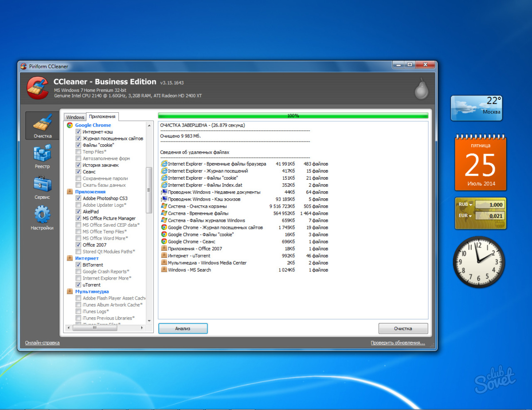Viewport: 532px width, 410px height.
Task: Click the red CCleaner brush logo
Action: click(x=37, y=87)
